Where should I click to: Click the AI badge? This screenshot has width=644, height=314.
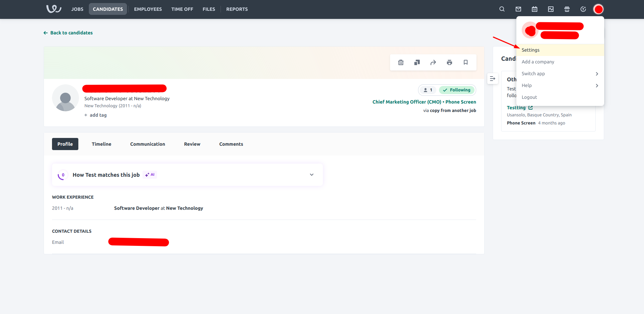(x=150, y=175)
